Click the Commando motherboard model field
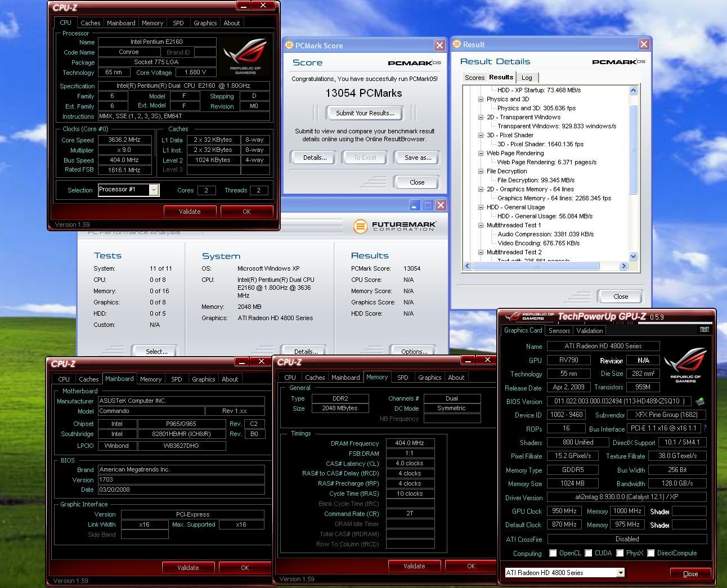The image size is (727, 588). [x=151, y=411]
